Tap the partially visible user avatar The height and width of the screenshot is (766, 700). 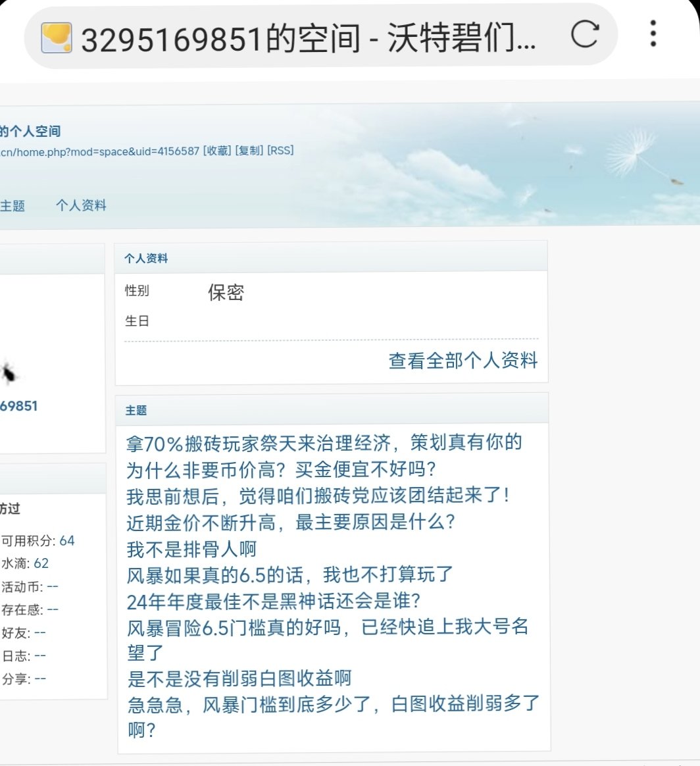[x=9, y=374]
